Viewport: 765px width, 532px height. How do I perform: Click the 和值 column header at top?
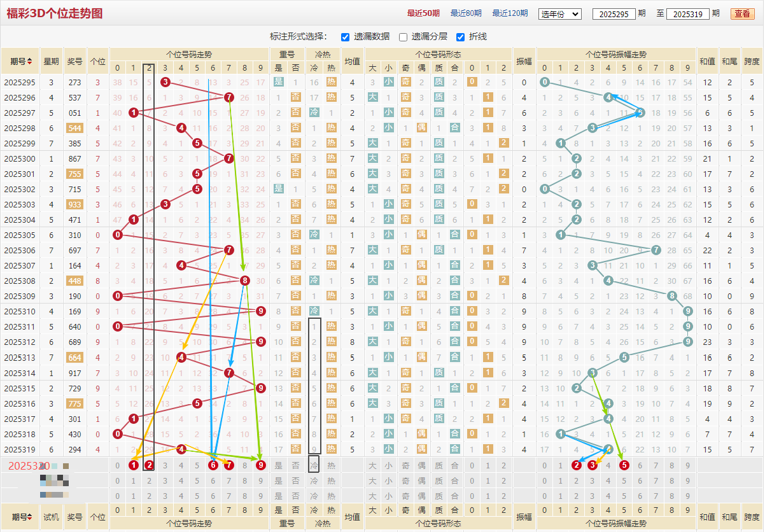[x=708, y=62]
